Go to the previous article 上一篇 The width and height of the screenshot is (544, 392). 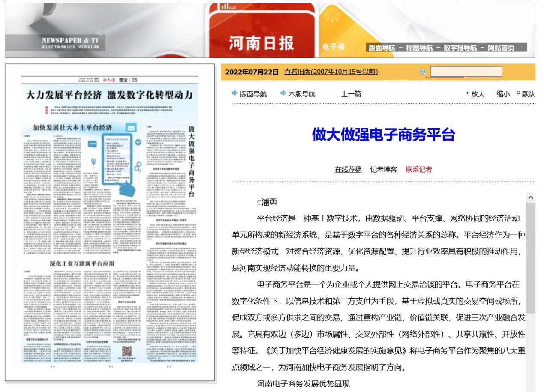tap(351, 94)
